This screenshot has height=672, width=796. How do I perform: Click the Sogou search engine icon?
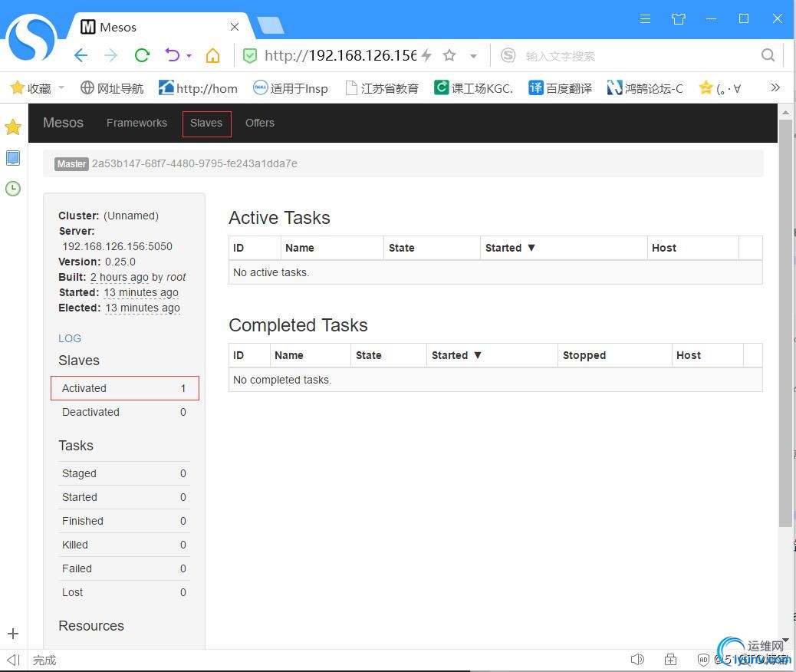pos(508,55)
